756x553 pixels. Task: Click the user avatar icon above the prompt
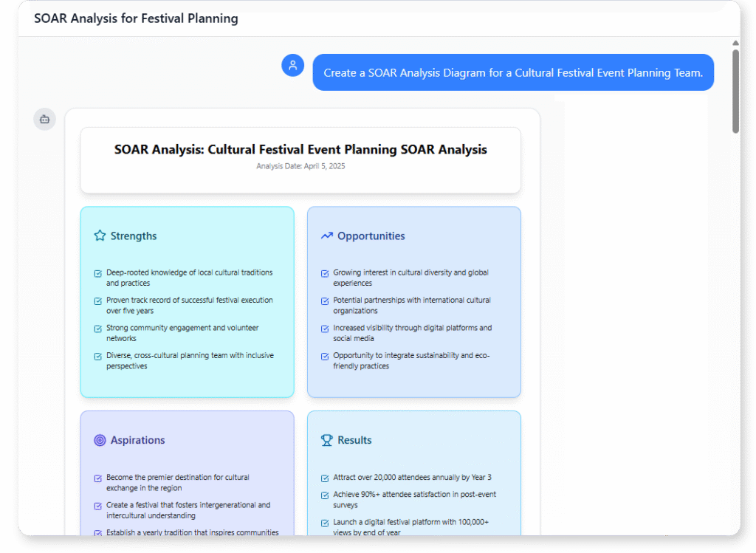pos(292,65)
